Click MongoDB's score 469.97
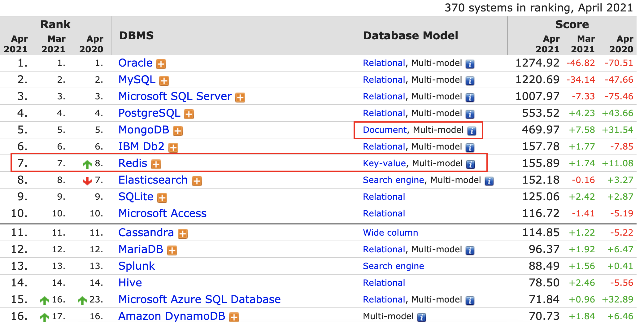The height and width of the screenshot is (322, 644). [x=541, y=130]
